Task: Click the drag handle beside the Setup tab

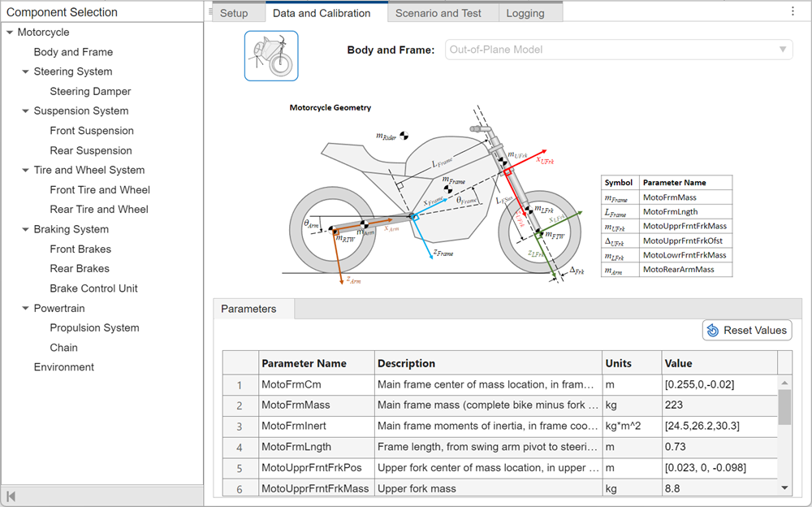Action: point(209,12)
